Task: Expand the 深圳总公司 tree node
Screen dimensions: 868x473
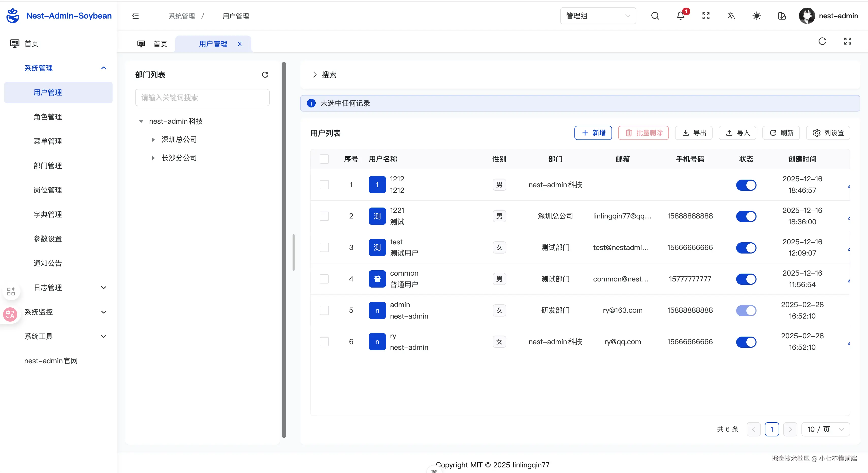Action: pyautogui.click(x=153, y=139)
